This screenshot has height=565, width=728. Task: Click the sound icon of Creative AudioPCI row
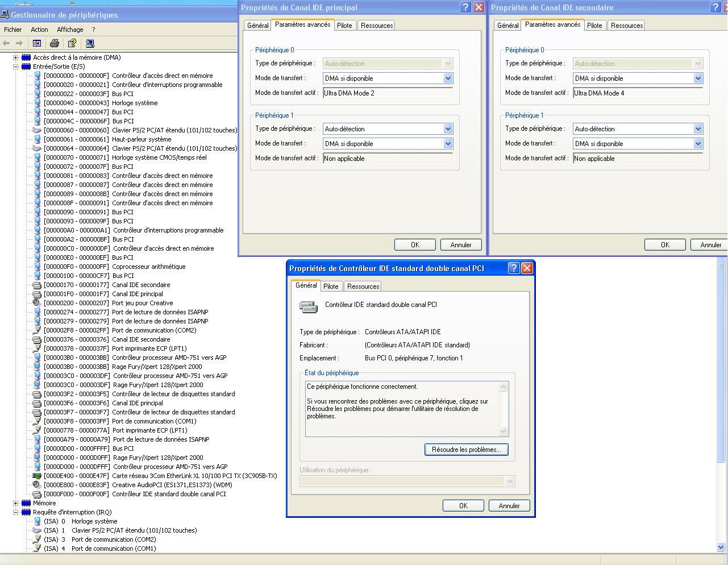[37, 485]
